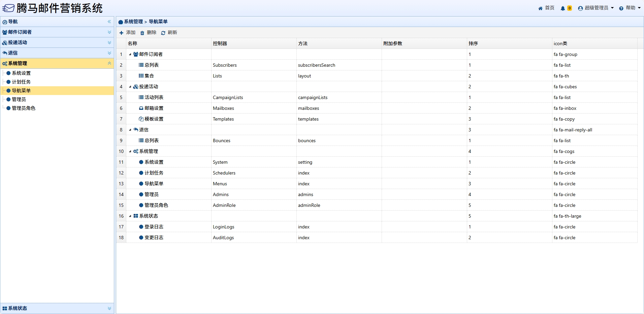The image size is (644, 314).
Task: Collapse the navigation panel with double-arrow
Action: point(109,22)
